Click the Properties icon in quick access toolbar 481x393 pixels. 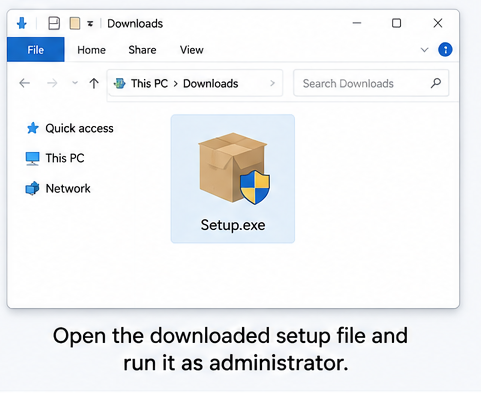pyautogui.click(x=54, y=23)
